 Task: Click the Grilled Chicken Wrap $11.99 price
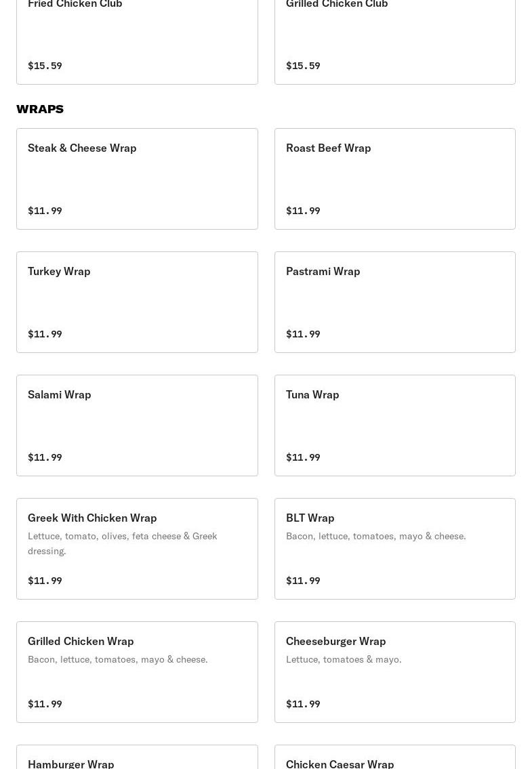pos(45,704)
